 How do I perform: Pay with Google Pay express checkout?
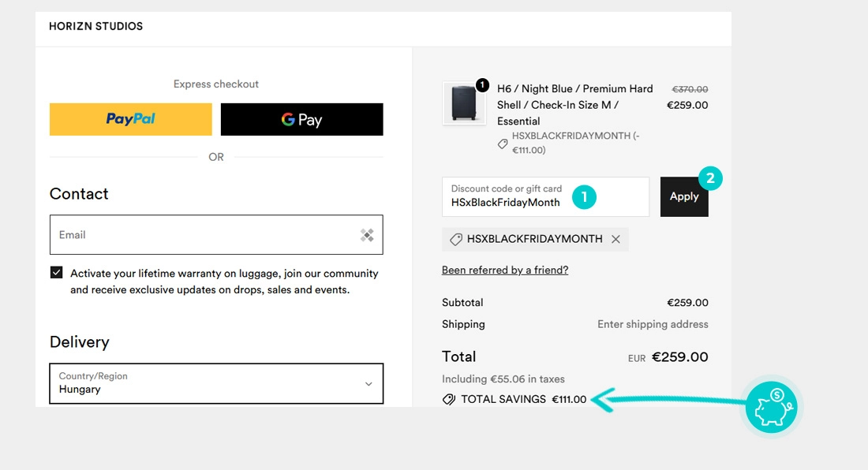point(301,119)
